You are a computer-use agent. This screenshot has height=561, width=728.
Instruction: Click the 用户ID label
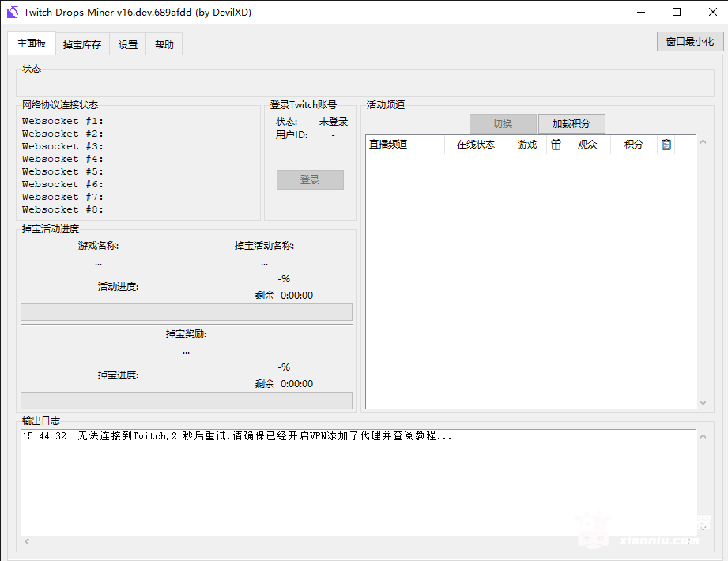(x=292, y=135)
